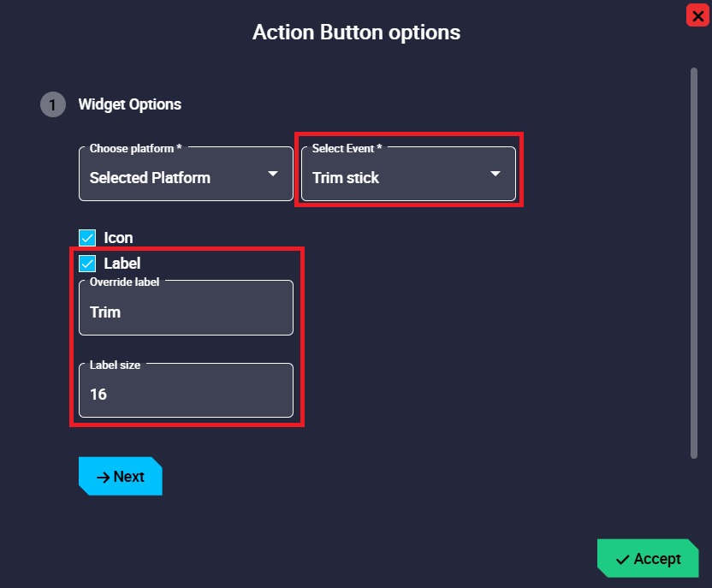Click the Select Event dropdown arrow
712x588 pixels.
495,174
